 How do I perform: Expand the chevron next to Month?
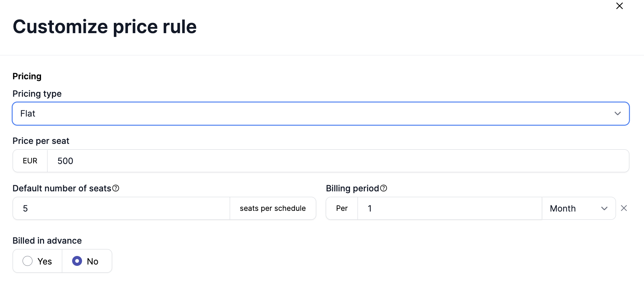[x=604, y=208]
